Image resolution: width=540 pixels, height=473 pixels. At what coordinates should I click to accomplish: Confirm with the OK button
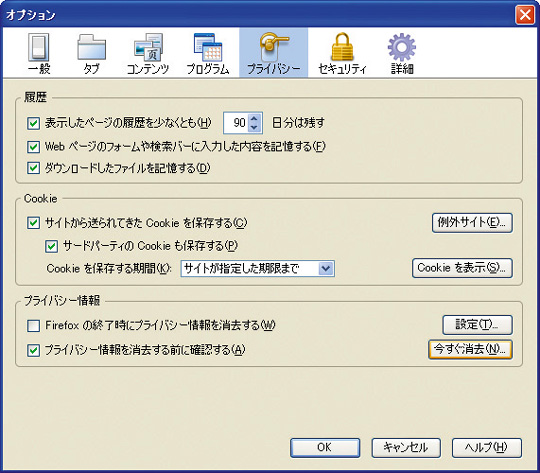(x=325, y=448)
